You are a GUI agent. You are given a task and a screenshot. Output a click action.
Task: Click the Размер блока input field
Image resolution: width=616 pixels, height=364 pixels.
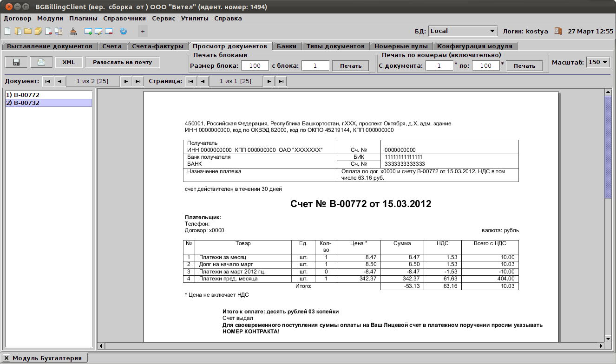click(255, 66)
